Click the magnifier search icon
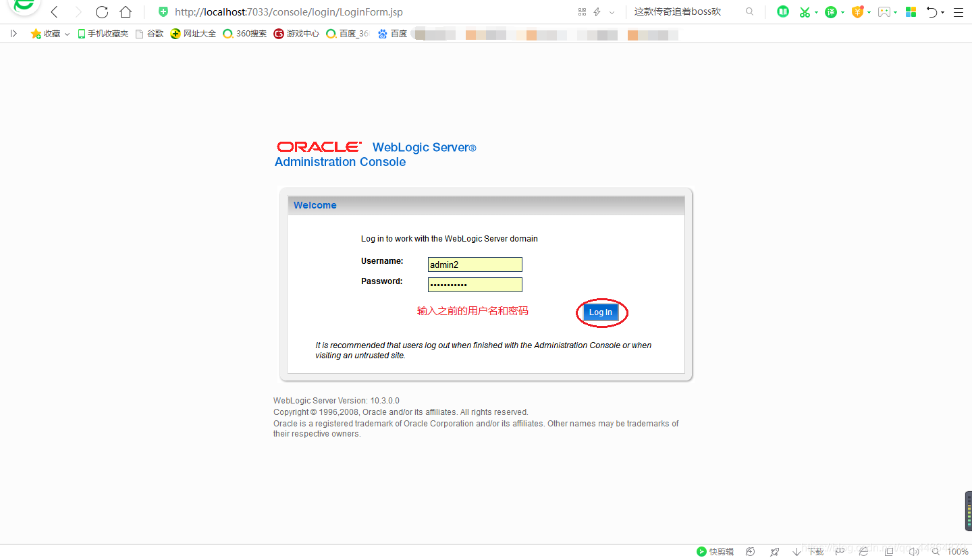Image resolution: width=972 pixels, height=560 pixels. point(749,12)
